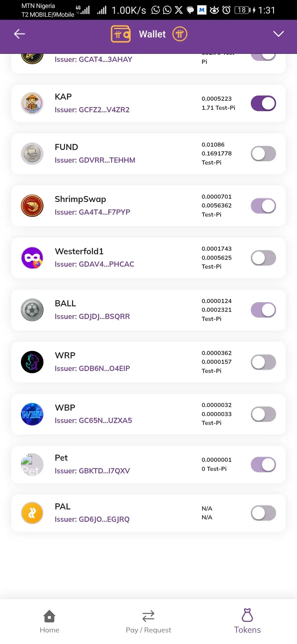Open issuer link GDVRR...TEHHM
The image size is (297, 644).
coord(95,160)
